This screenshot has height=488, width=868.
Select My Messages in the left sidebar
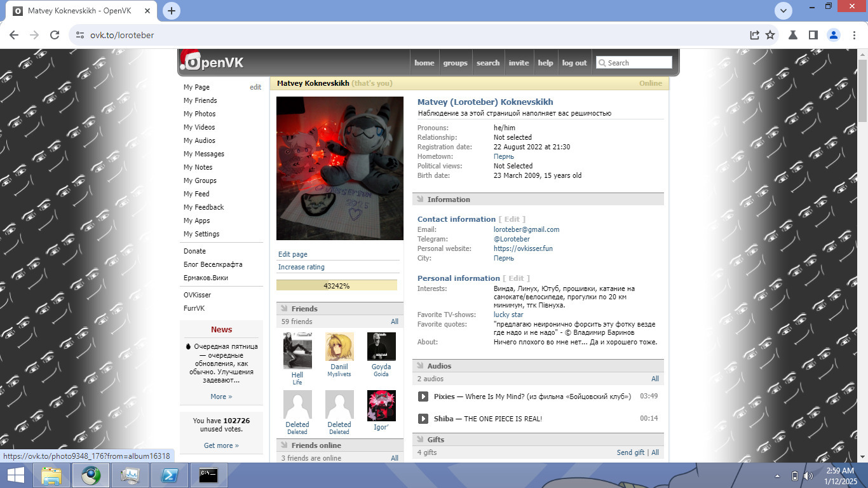tap(203, 154)
